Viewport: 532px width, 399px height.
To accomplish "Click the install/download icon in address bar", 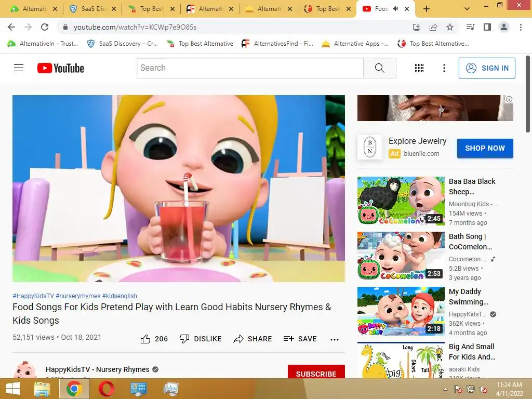I will 417,27.
